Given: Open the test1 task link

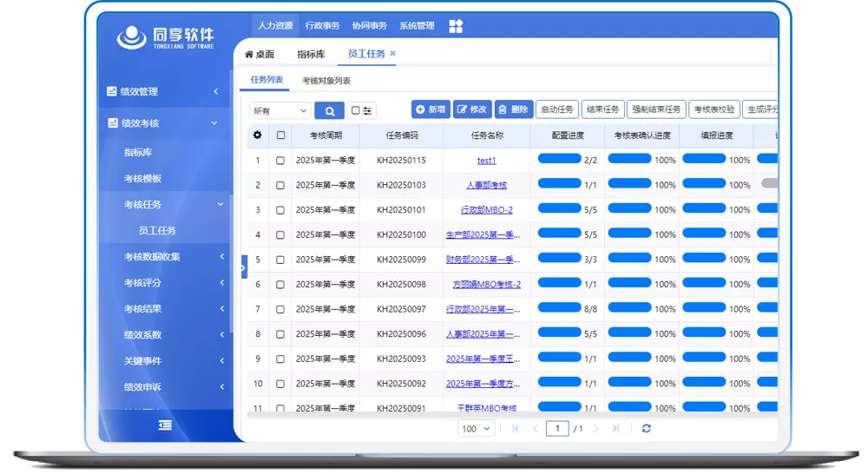Looking at the screenshot, I should point(487,161).
